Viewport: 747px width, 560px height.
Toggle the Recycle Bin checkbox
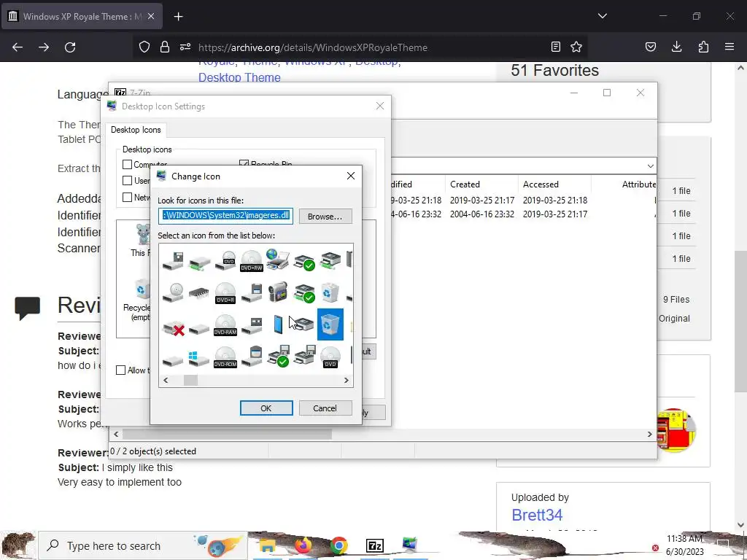tap(244, 163)
